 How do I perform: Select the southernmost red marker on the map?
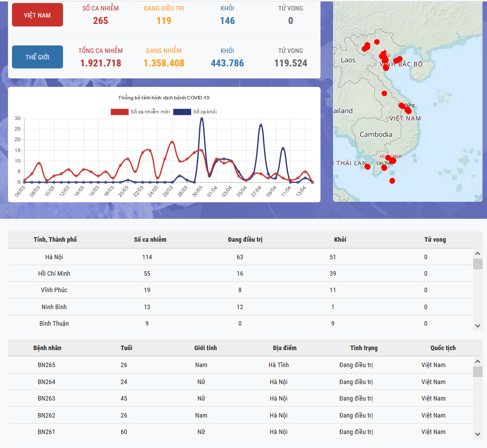point(392,180)
